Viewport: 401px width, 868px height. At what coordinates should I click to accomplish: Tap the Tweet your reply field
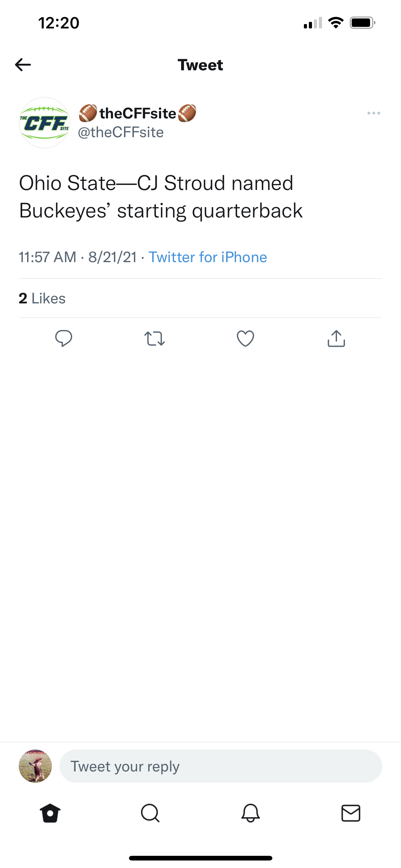point(220,766)
